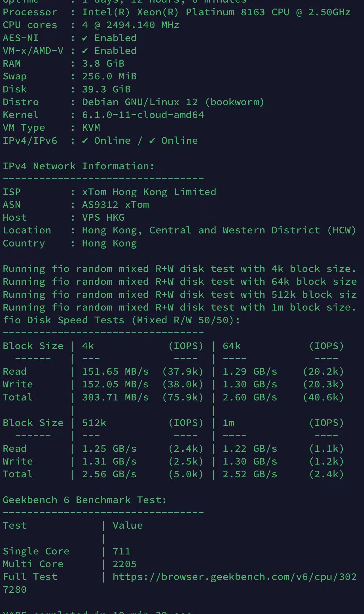Viewport: 364px width, 614px height.
Task: Click the Geekbench 6 Benchmark Test heading
Action: pyautogui.click(x=84, y=500)
